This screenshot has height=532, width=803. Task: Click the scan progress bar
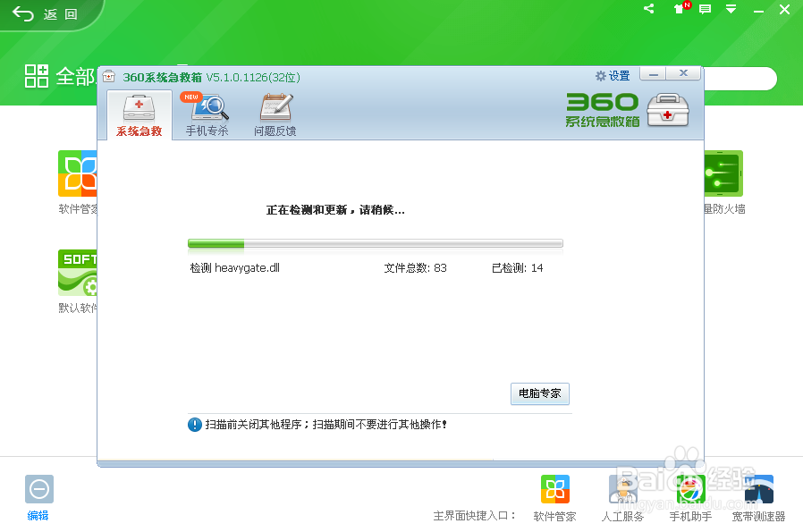point(375,242)
